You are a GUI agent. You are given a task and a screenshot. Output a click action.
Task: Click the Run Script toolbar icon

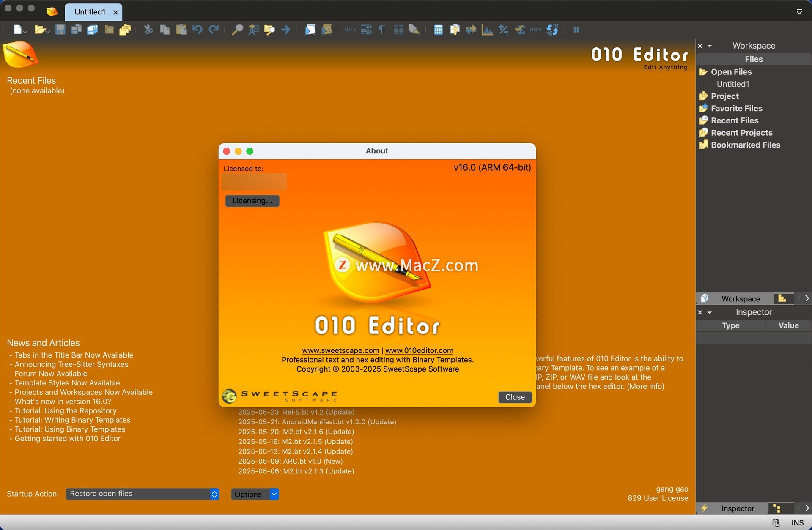click(x=310, y=30)
